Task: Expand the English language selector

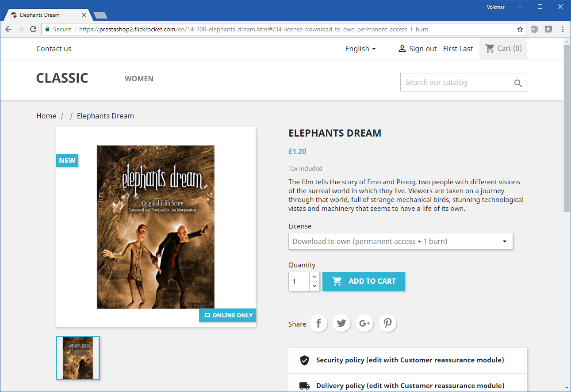Action: 360,49
